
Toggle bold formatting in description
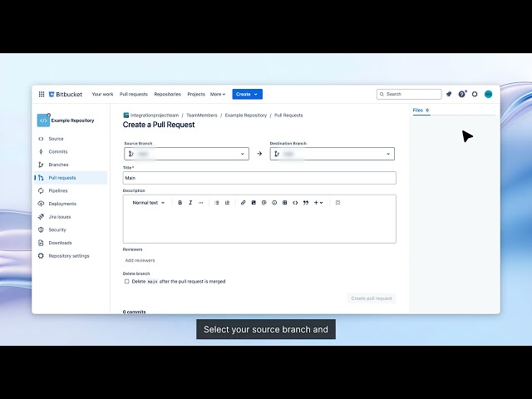tap(180, 203)
